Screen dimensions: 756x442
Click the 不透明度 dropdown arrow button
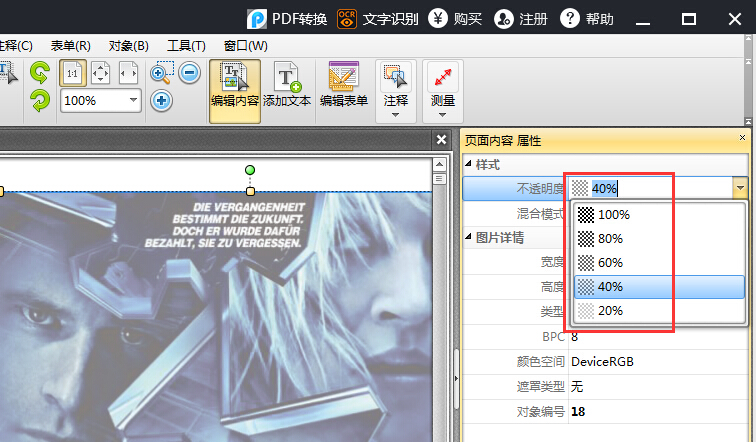coord(740,188)
